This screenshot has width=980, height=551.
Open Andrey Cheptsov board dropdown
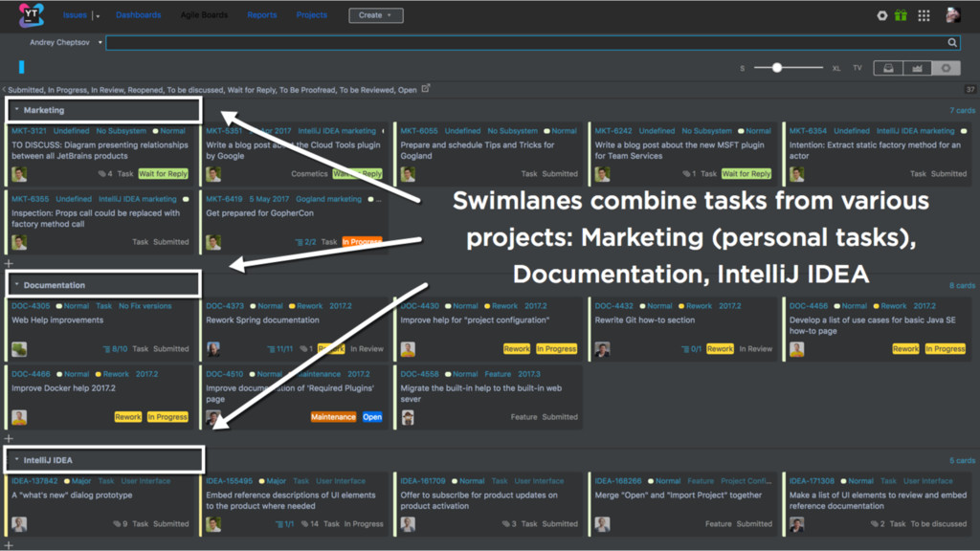100,42
